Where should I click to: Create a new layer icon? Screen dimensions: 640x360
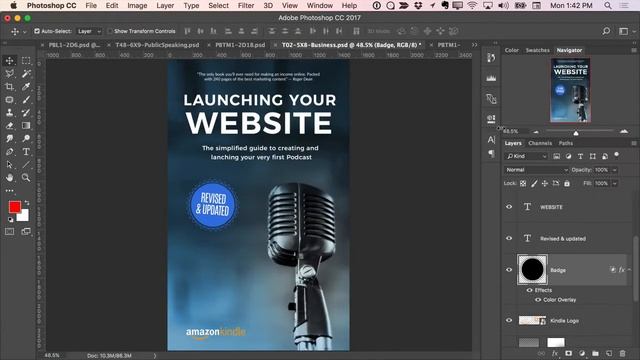pyautogui.click(x=609, y=353)
